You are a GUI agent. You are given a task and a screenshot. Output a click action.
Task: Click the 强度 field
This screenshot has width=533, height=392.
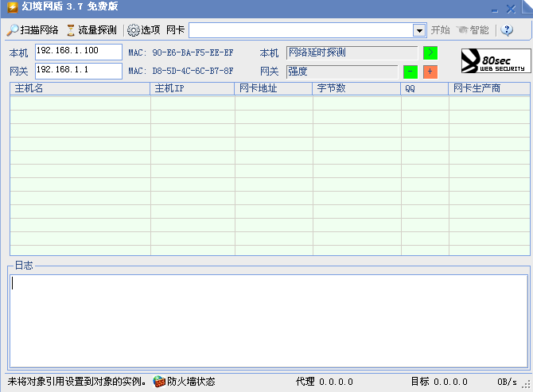pyautogui.click(x=342, y=72)
